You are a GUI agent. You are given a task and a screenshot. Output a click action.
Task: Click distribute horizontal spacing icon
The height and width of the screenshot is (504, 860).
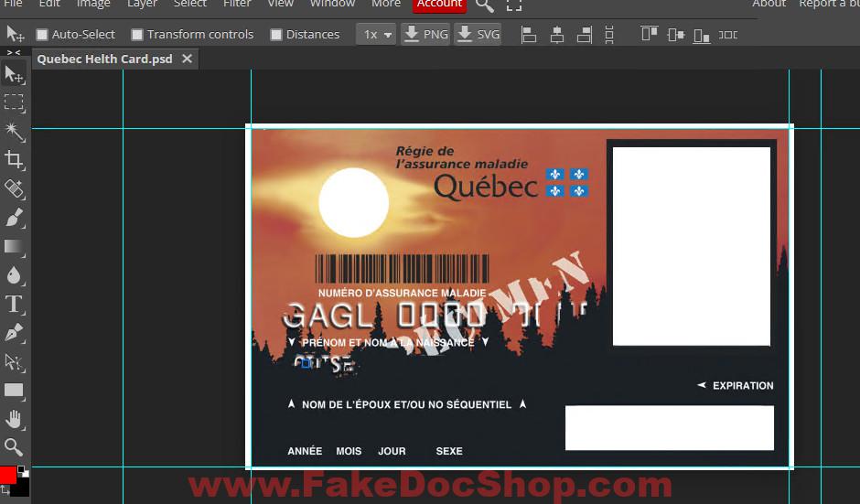[x=728, y=35]
